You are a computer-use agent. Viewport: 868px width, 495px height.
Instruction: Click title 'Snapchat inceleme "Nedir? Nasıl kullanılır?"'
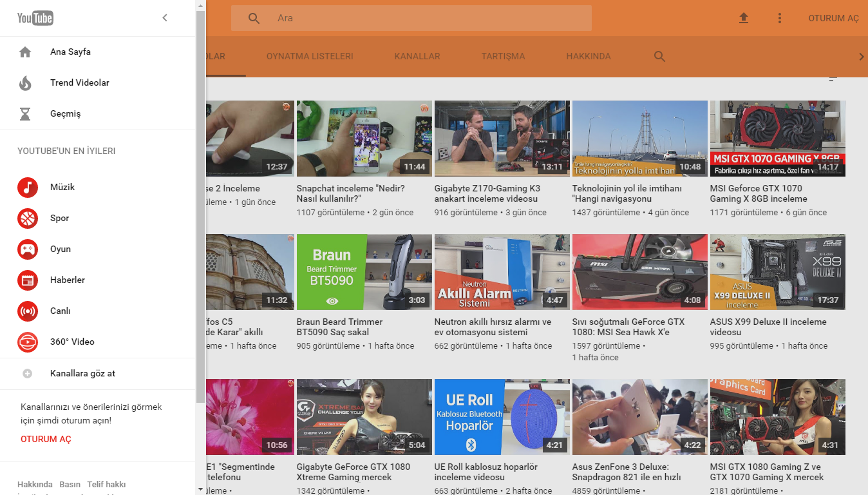pos(351,194)
